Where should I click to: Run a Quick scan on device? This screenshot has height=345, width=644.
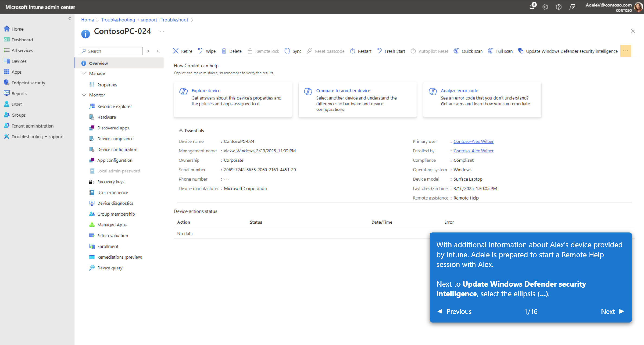[x=468, y=51]
